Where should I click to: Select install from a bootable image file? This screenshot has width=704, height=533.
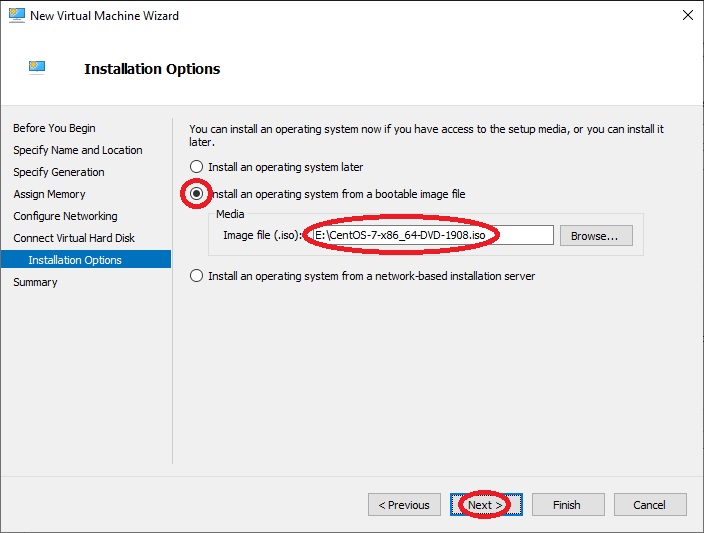(196, 194)
